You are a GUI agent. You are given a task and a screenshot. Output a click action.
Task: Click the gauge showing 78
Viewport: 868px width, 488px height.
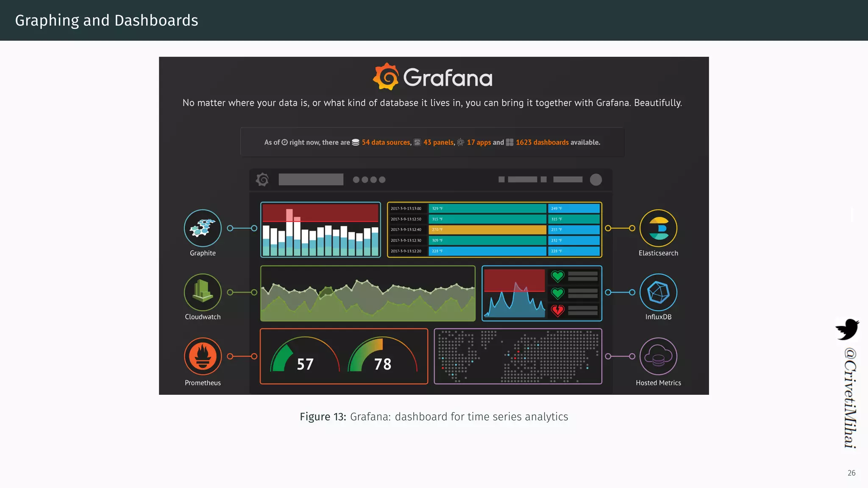coord(383,355)
